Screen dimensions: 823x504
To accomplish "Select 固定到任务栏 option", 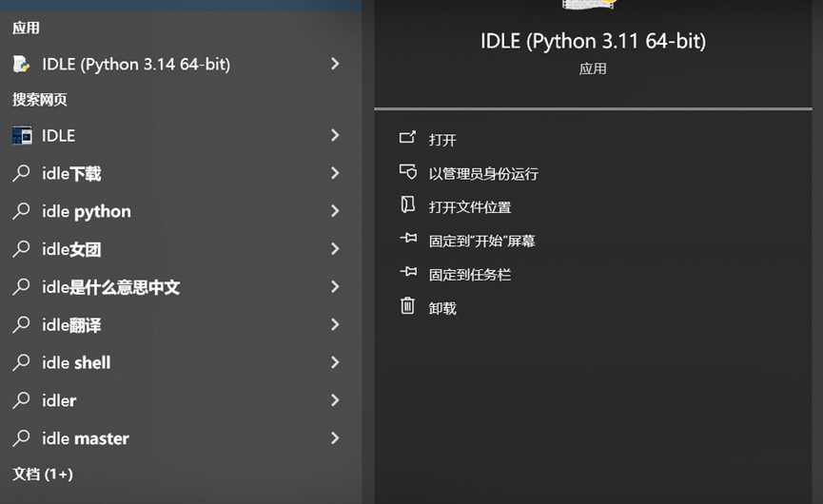I will [469, 274].
